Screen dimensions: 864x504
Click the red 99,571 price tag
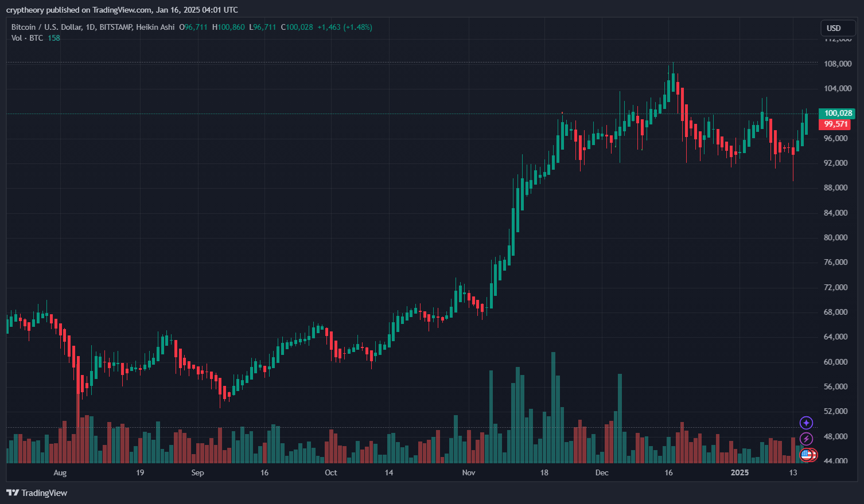[835, 124]
